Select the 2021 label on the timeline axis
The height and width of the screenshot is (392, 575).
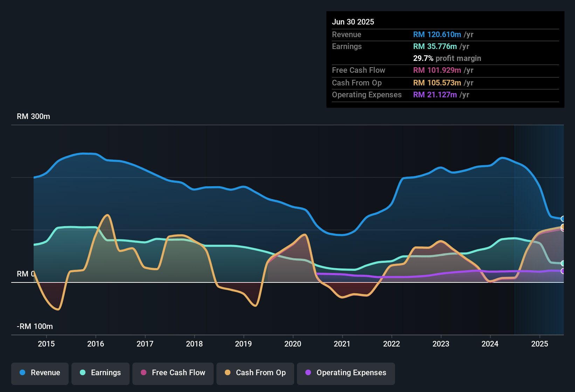(x=342, y=344)
